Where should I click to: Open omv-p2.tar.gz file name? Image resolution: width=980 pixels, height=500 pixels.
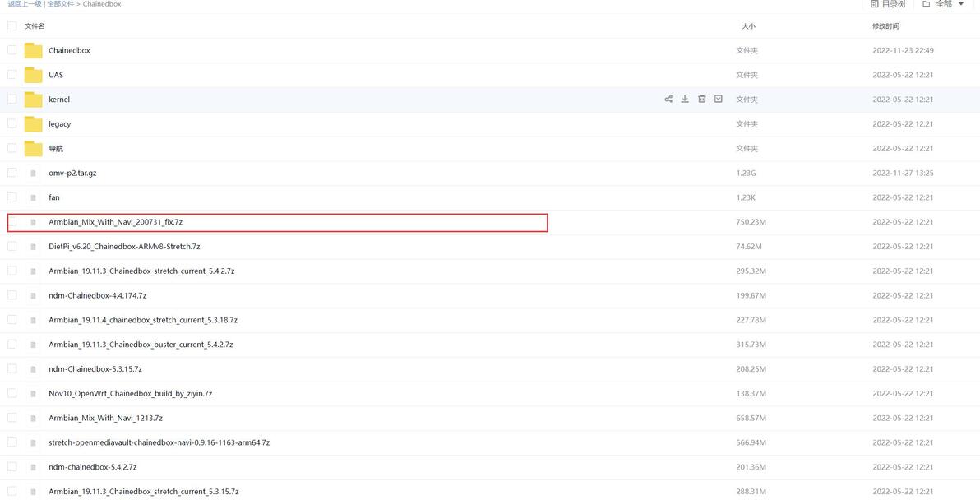pos(72,173)
